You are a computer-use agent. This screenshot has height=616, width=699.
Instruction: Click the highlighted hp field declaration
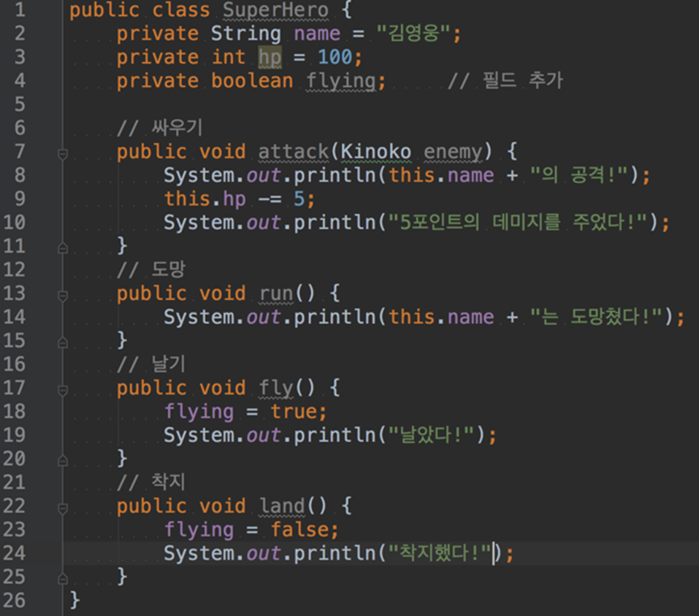point(270,57)
